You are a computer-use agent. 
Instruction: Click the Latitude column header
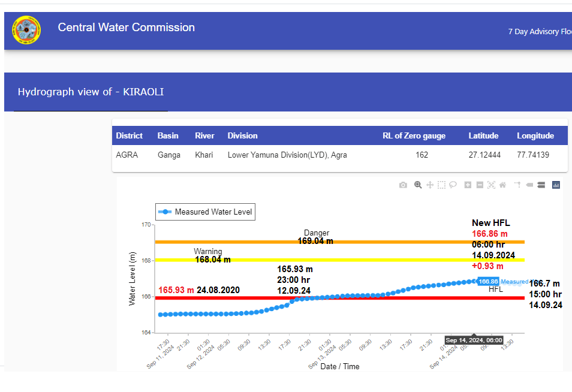point(483,136)
